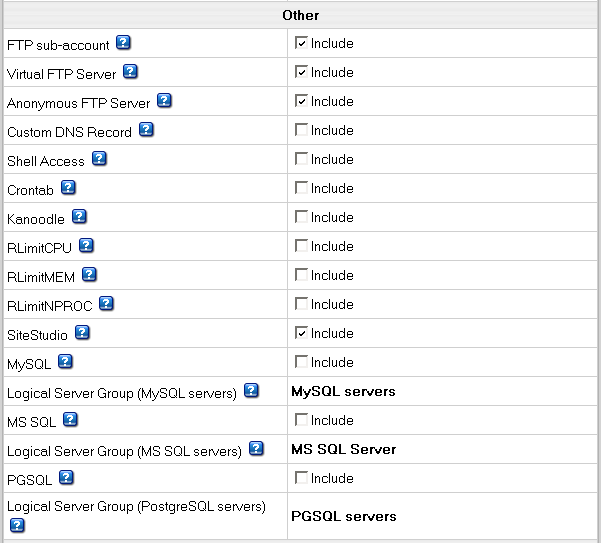601x543 pixels.
Task: Uncheck Include for FTP sub-account
Action: pyautogui.click(x=301, y=43)
